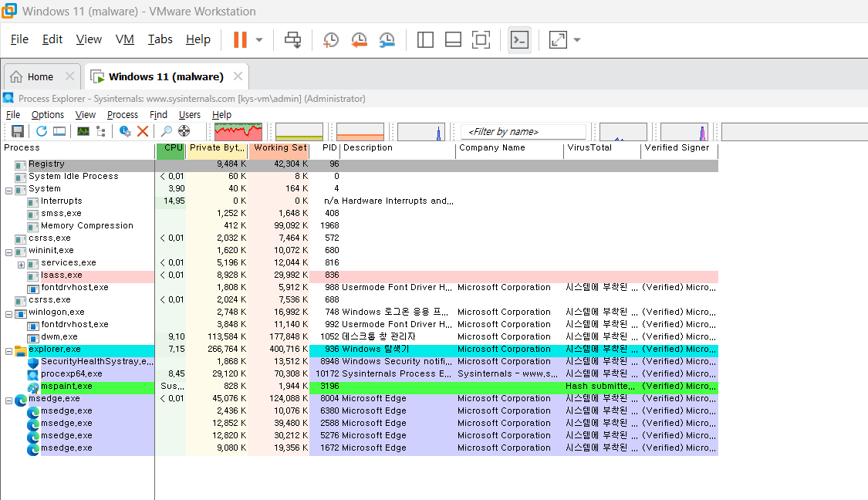Image resolution: width=868 pixels, height=500 pixels.
Task: Open Process Explorer Process menu
Action: pyautogui.click(x=123, y=115)
